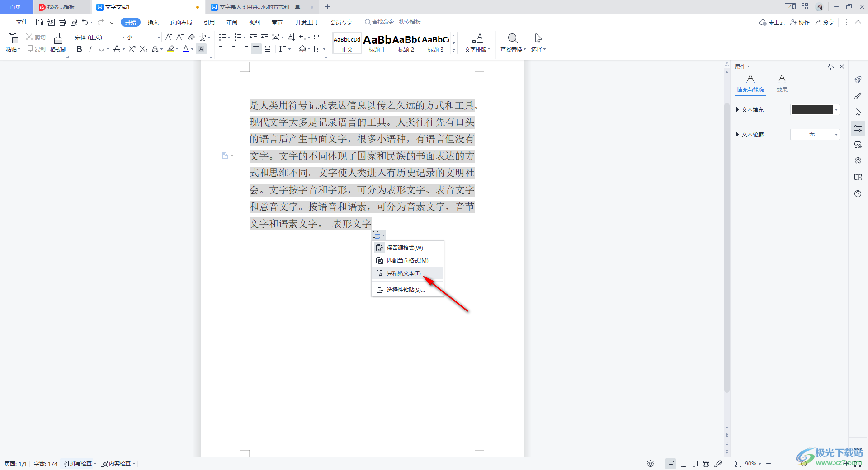Apply subscript formatting

pyautogui.click(x=143, y=49)
